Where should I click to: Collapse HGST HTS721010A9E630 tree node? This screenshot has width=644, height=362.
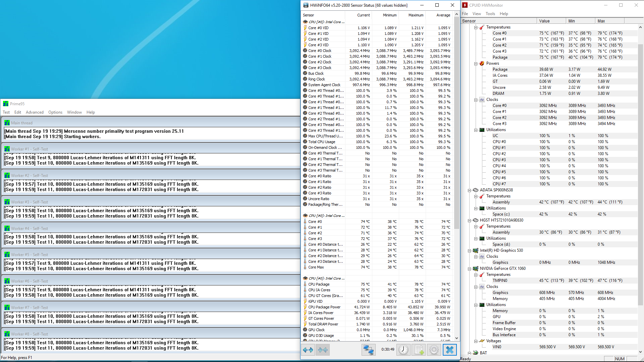pos(470,221)
